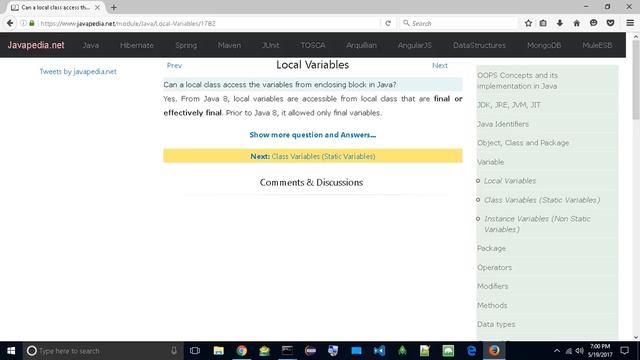Open File Explorer from the taskbar
640x360 pixels.
[x=218, y=351]
